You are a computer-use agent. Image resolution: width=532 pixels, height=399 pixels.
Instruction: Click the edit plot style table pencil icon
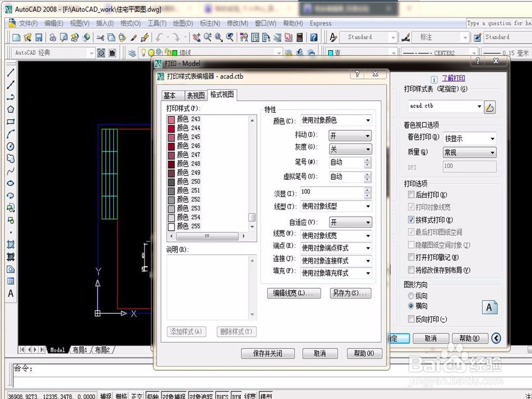pyautogui.click(x=489, y=107)
